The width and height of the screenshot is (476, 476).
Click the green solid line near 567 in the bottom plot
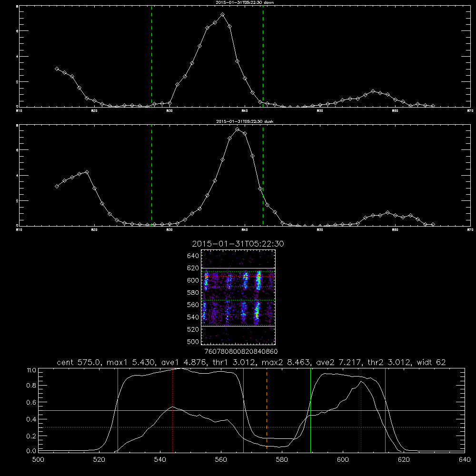pos(243,410)
